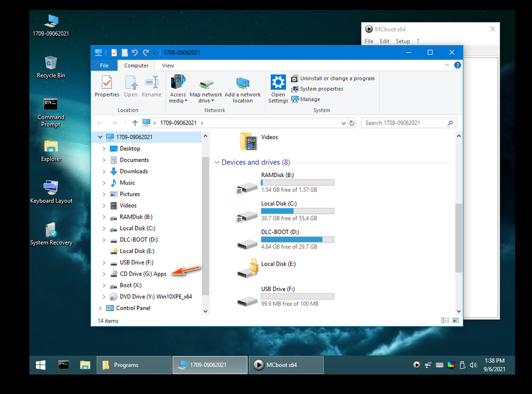The width and height of the screenshot is (532, 394).
Task: Expand the Downloads tree node
Action: (104, 171)
